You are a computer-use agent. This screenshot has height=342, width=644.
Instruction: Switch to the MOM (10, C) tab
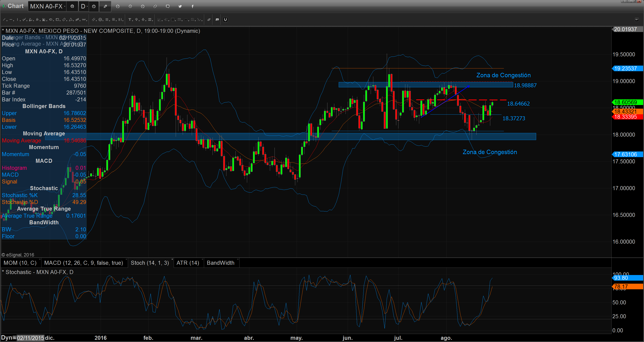pos(20,263)
